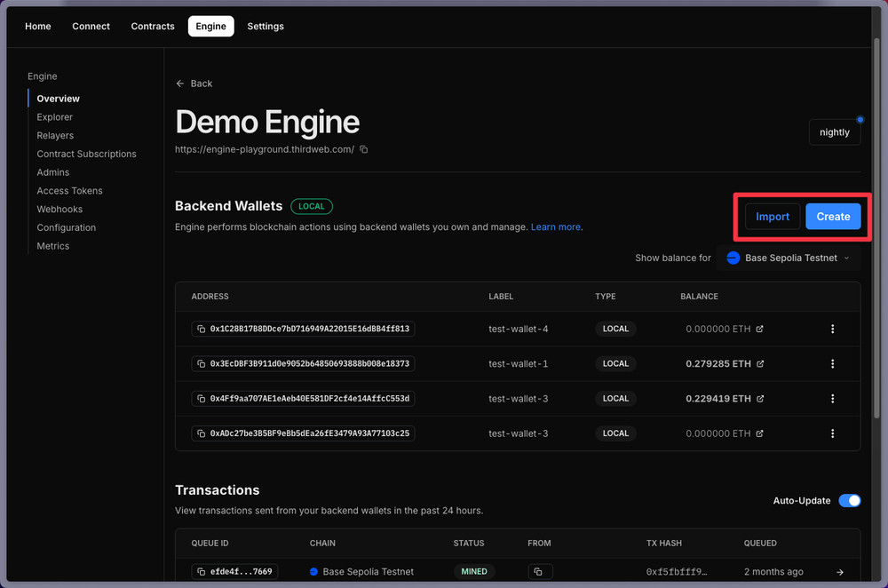Image resolution: width=888 pixels, height=588 pixels.
Task: Open the Settings tab
Action: [265, 26]
